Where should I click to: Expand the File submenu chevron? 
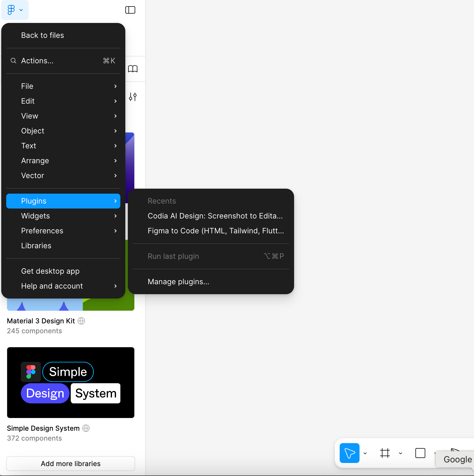115,86
